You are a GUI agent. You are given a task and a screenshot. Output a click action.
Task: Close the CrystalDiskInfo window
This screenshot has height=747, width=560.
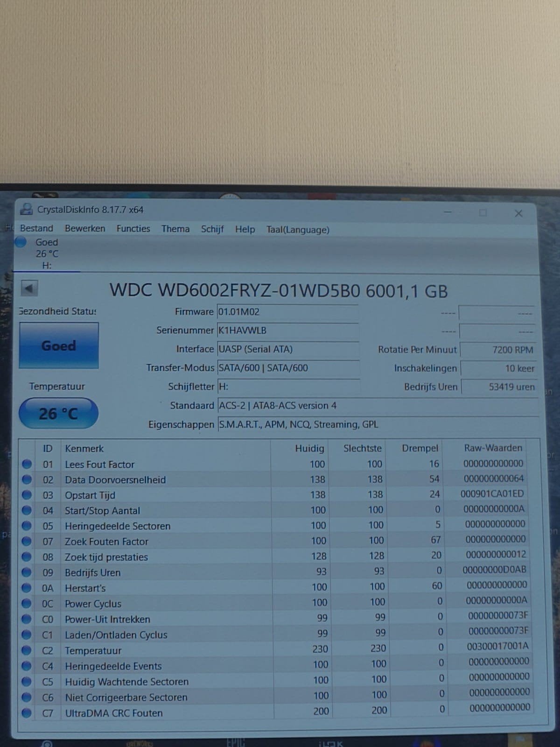[518, 213]
